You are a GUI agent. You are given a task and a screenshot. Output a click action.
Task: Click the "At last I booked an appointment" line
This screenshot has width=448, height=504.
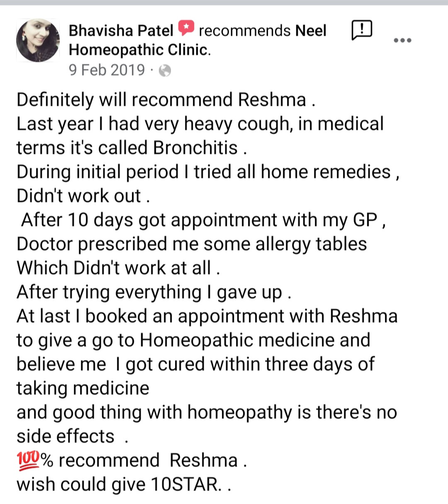(207, 316)
